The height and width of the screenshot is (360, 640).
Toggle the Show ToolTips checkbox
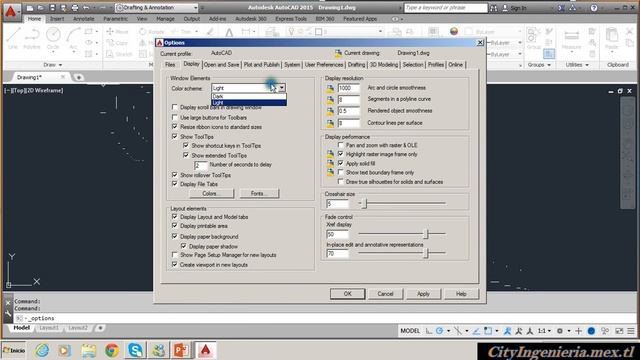(175, 137)
